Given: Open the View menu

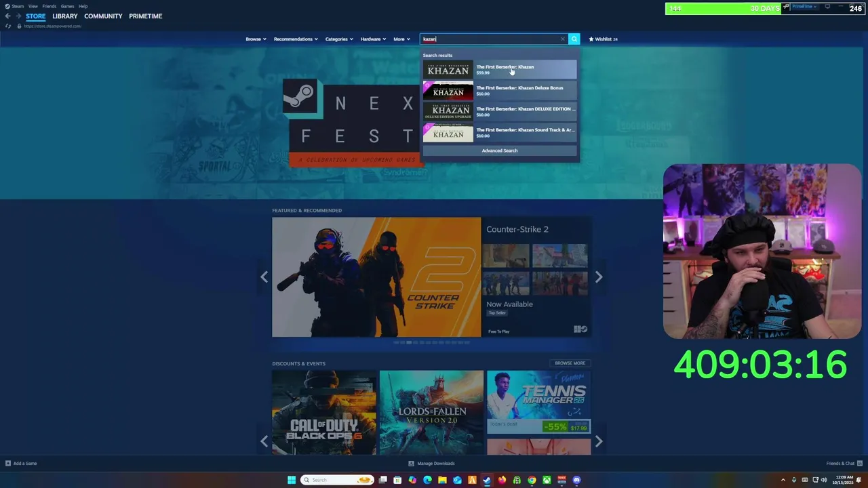Looking at the screenshot, I should (x=33, y=6).
